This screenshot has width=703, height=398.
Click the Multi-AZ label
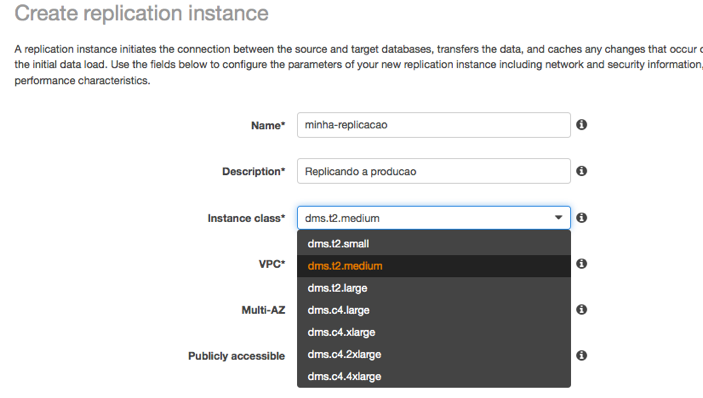tap(263, 310)
